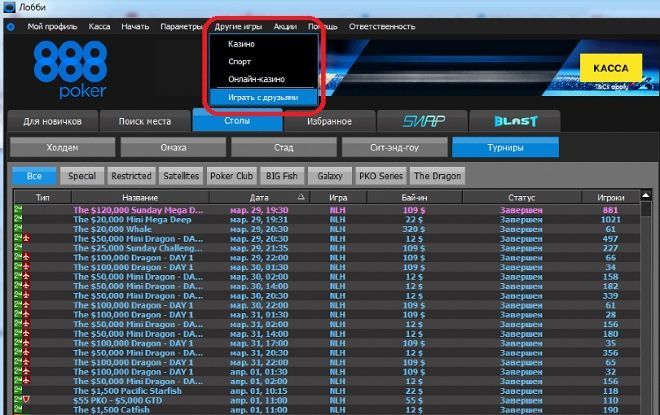Toggle the PKO Series filter

[379, 175]
